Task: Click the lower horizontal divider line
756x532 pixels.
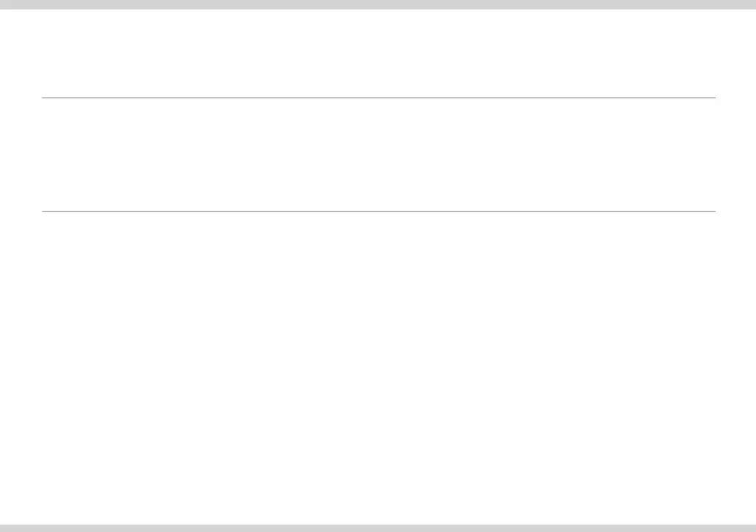Action: point(378,211)
